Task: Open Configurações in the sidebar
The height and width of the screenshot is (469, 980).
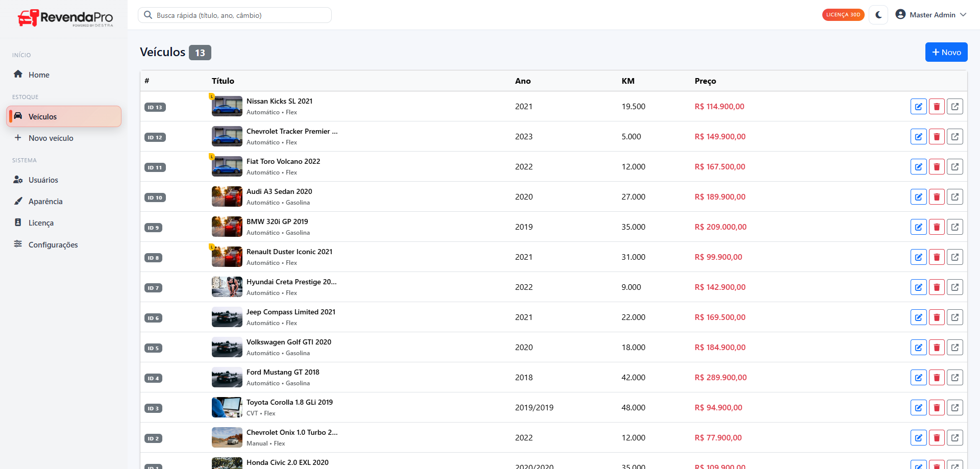Action: tap(53, 244)
